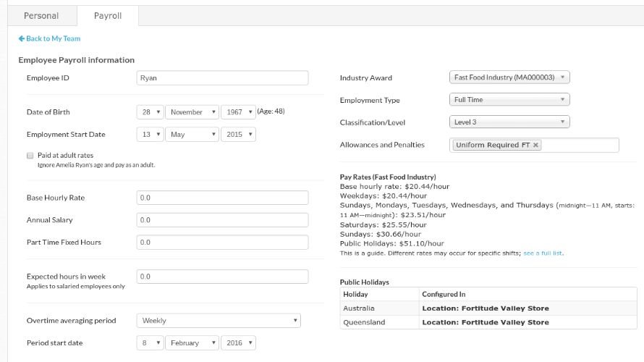The height and width of the screenshot is (362, 644).
Task: Change the Date of Birth month
Action: coord(192,112)
